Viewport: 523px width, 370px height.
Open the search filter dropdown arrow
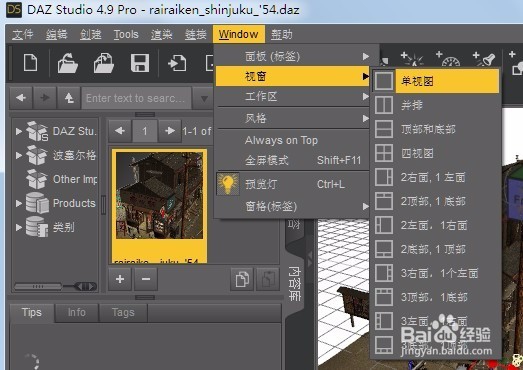204,98
